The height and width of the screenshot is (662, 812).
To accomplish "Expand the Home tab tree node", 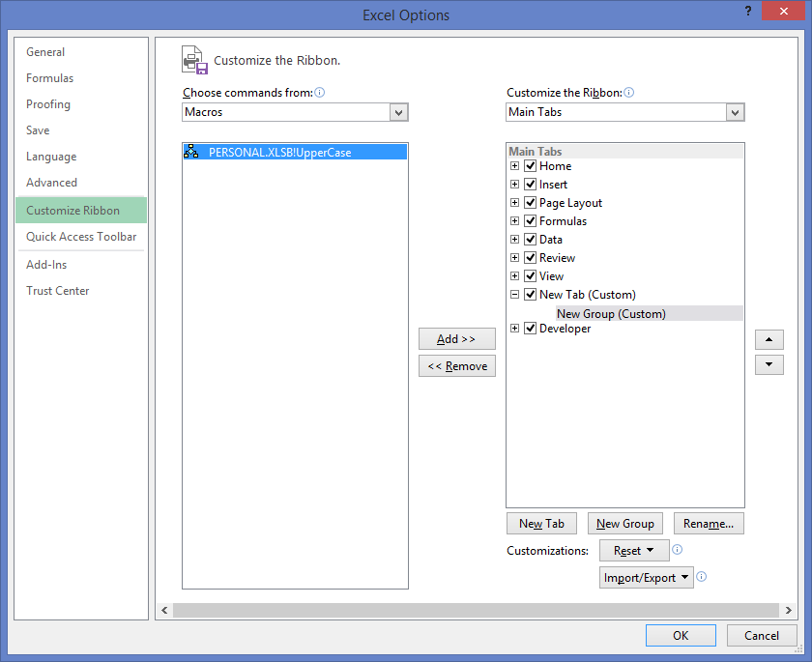I will [x=514, y=165].
